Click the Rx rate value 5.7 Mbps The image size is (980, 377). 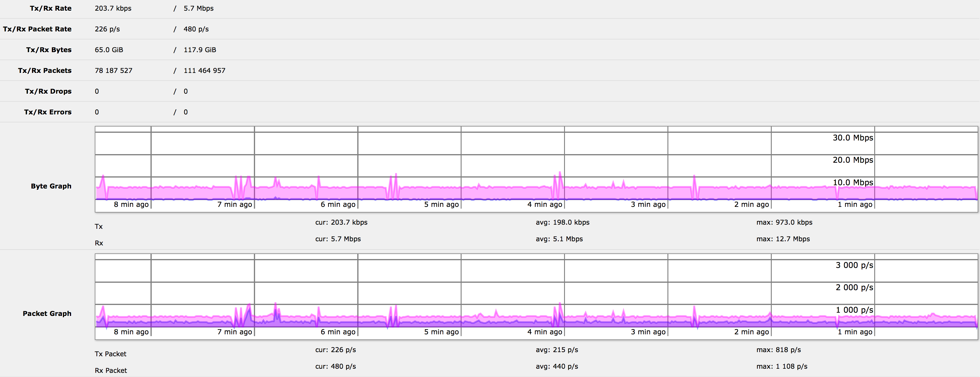click(x=198, y=8)
